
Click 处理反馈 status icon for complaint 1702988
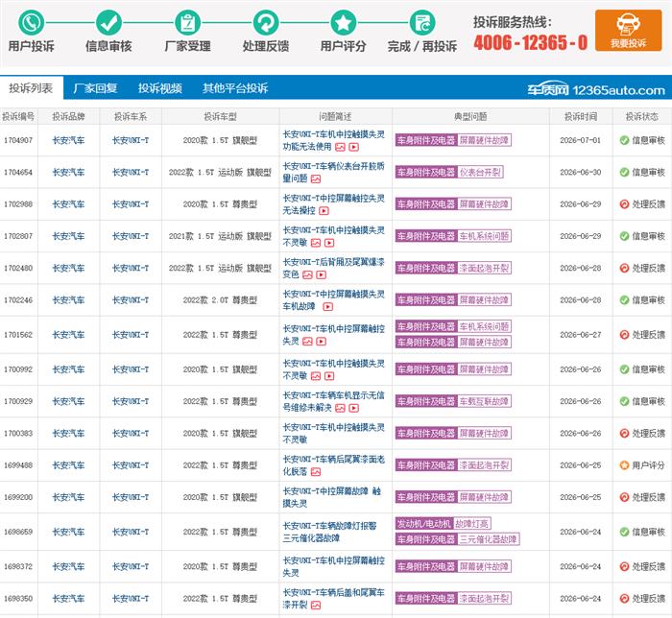point(624,204)
